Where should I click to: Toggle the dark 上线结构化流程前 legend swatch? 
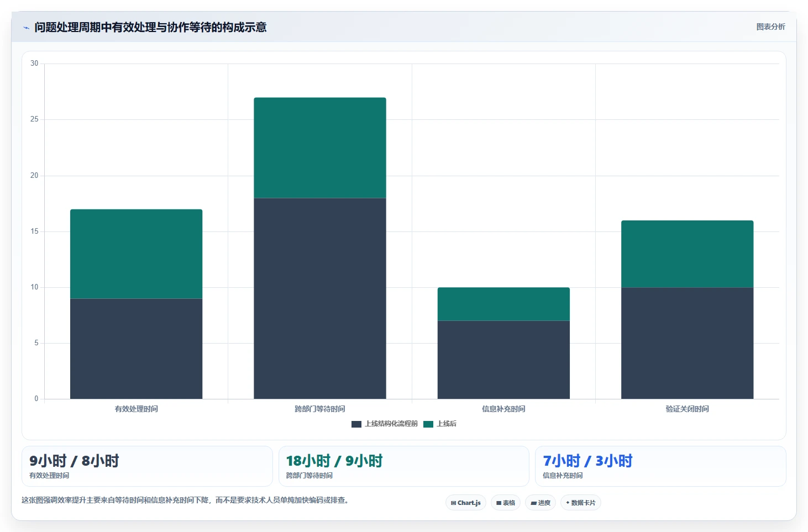click(x=356, y=424)
